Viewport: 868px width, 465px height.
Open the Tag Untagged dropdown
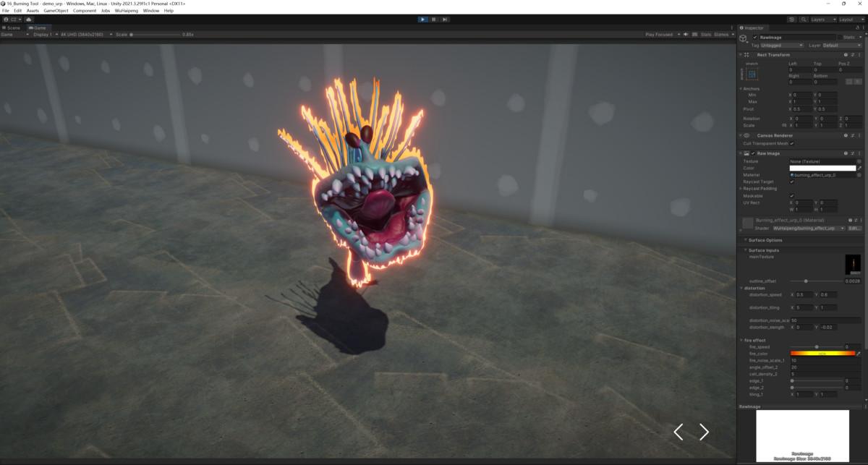781,46
